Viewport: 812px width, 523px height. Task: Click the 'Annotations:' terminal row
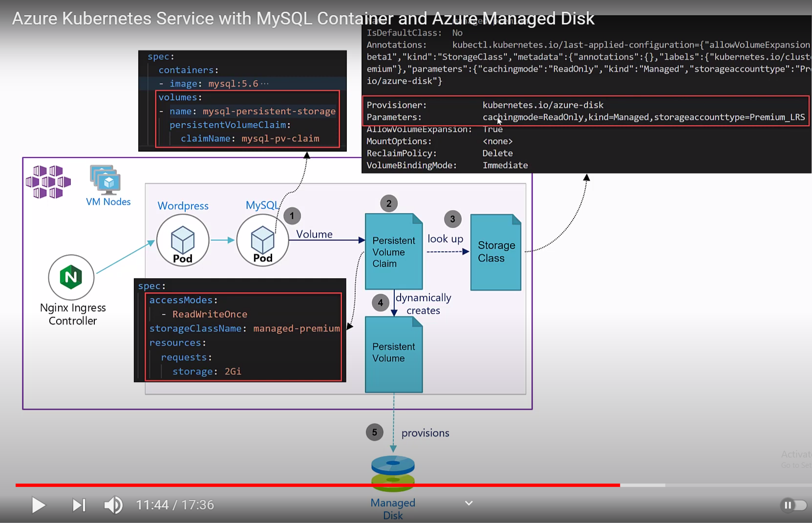click(x=589, y=45)
